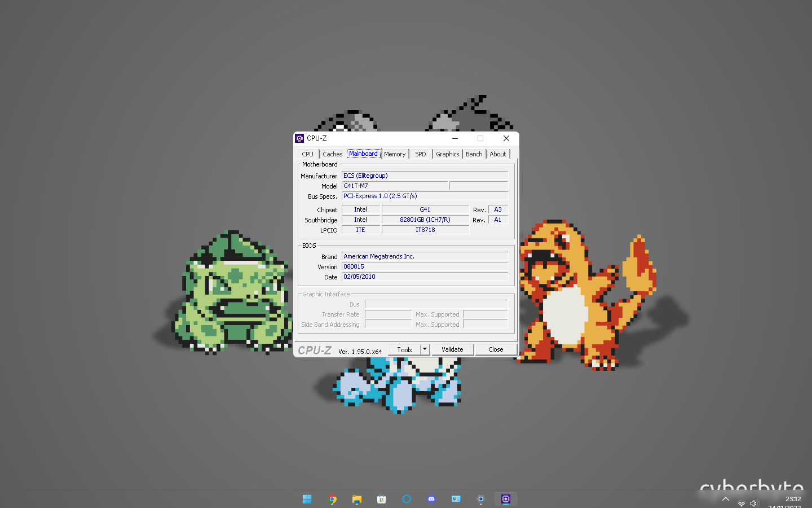Click the Tools button
The image size is (812, 508).
click(404, 350)
